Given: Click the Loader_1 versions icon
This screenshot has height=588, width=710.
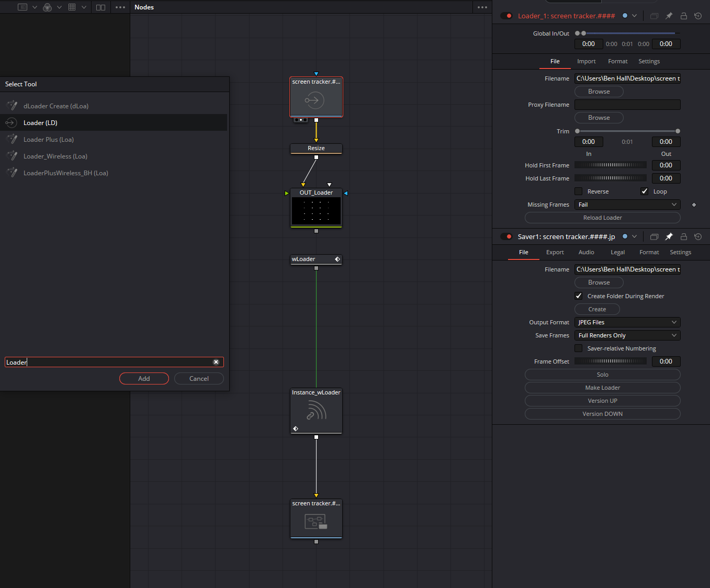Looking at the screenshot, I should tap(654, 16).
